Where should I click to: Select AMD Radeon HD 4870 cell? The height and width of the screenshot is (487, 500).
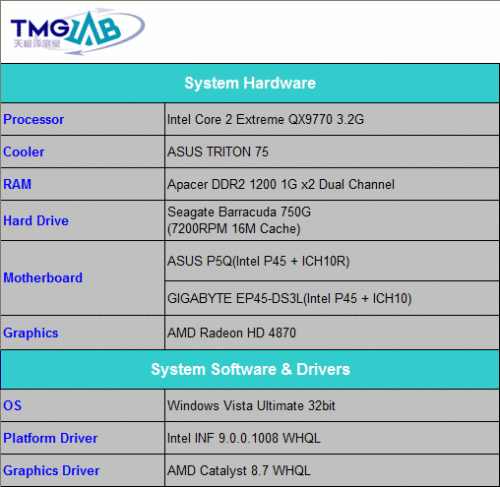pyautogui.click(x=332, y=333)
